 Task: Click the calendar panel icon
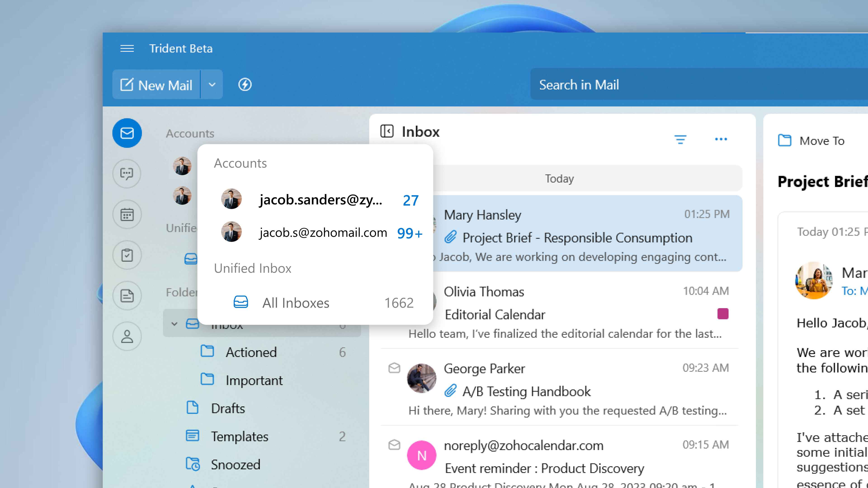[x=127, y=214]
